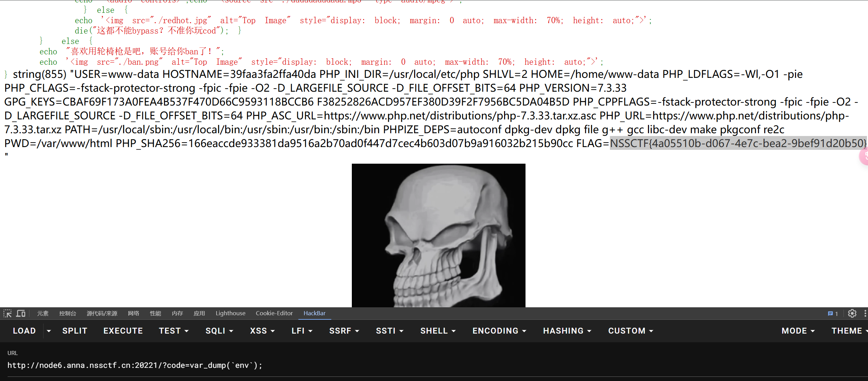
Task: Click the LOAD button
Action: (x=24, y=331)
